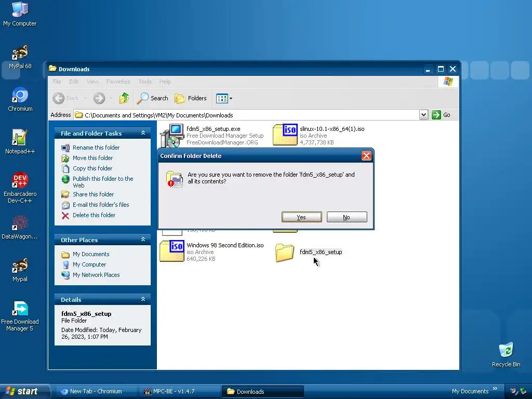The image size is (532, 399).
Task: Open Embarcadero Dev-C++ desktop shortcut
Action: 20,188
